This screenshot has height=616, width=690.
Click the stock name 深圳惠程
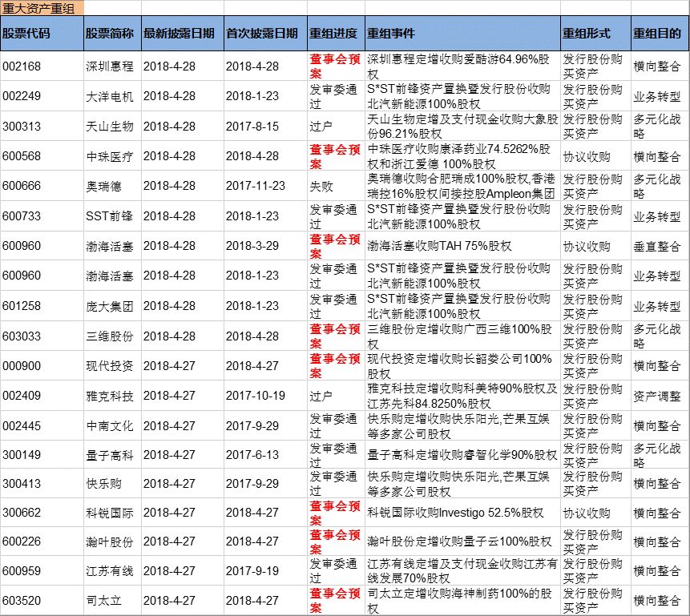tap(110, 66)
